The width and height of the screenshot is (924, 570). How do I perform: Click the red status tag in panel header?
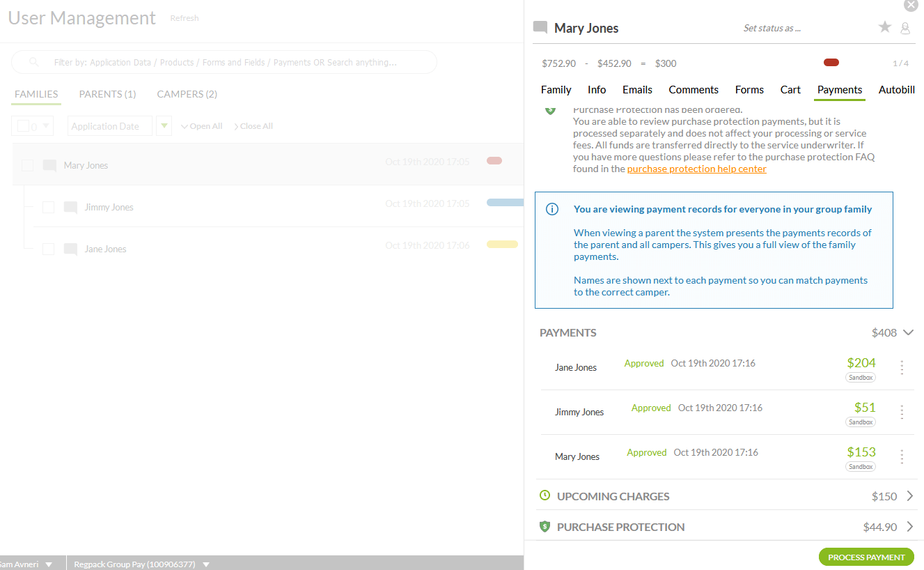pyautogui.click(x=831, y=63)
